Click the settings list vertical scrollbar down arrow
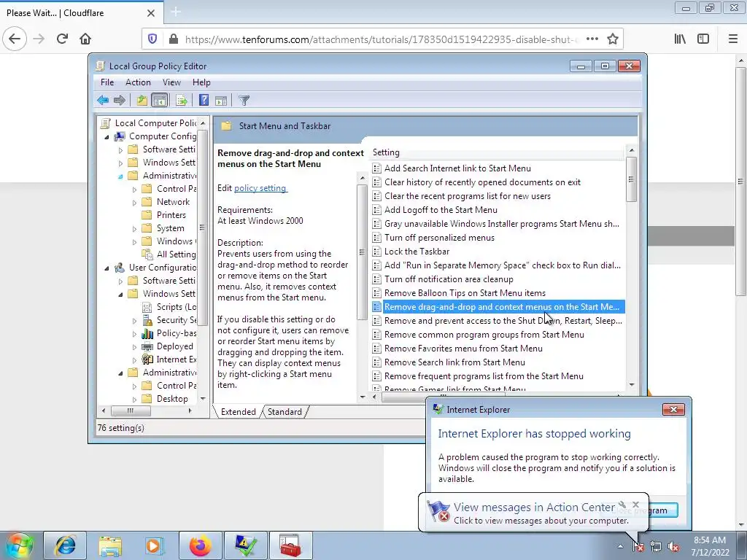747x560 pixels. (x=632, y=384)
